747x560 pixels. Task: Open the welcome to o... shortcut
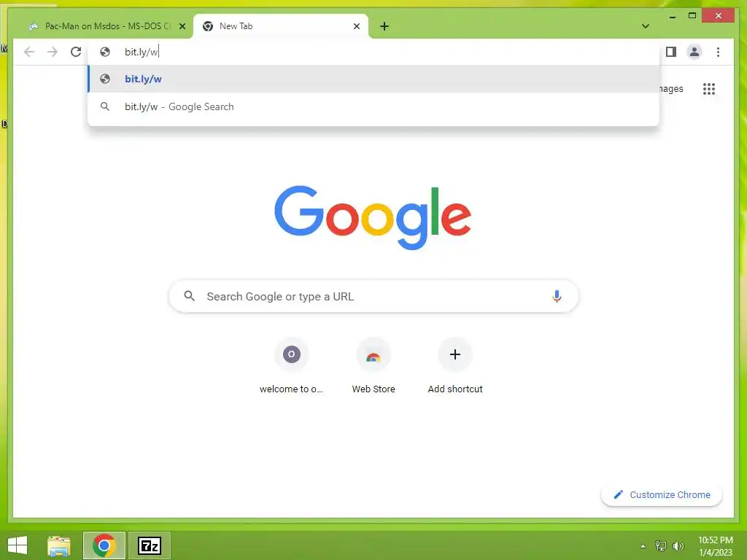click(x=292, y=367)
